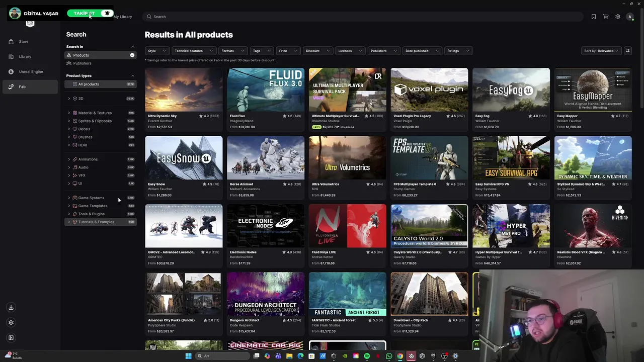Open Windows Start menu
The height and width of the screenshot is (362, 644).
188,356
